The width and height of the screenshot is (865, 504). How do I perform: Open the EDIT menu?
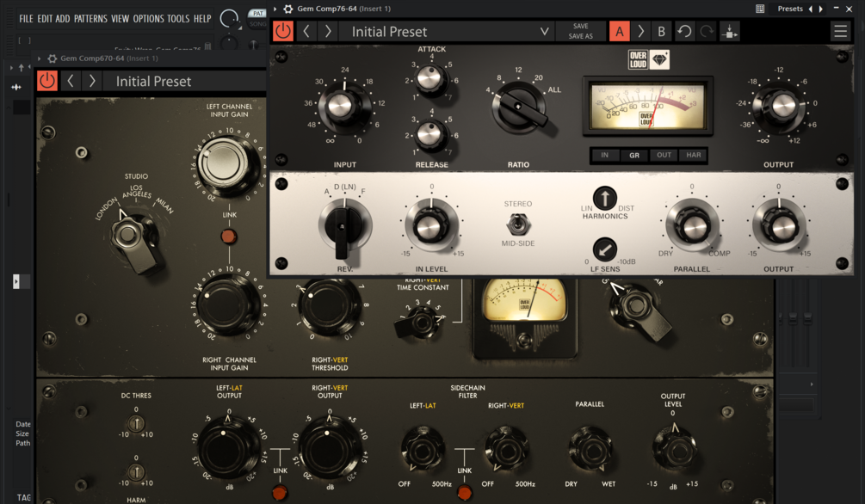(x=45, y=19)
